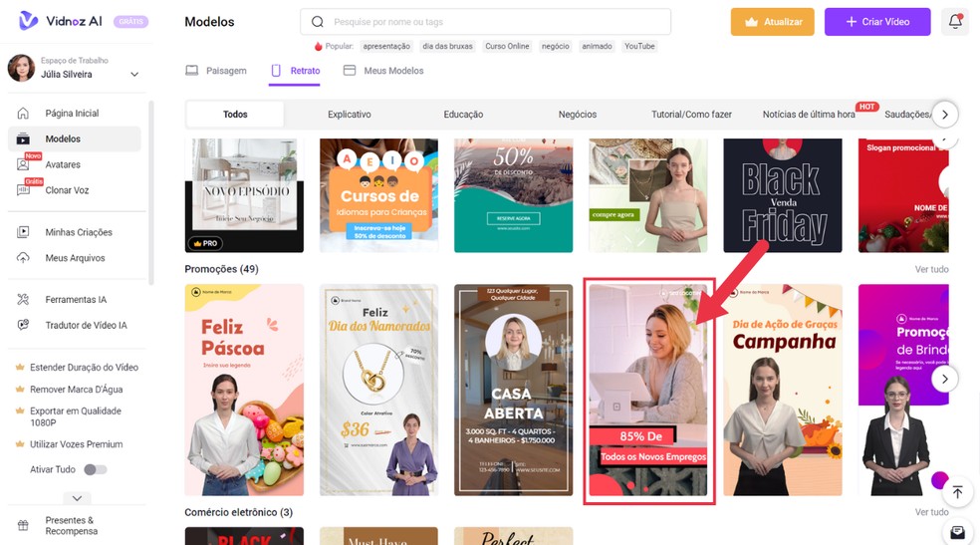Click the Criar Vídeo button

pyautogui.click(x=877, y=22)
